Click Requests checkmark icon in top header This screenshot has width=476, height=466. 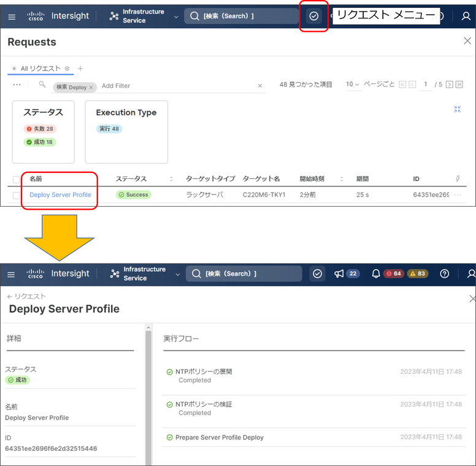tap(313, 16)
